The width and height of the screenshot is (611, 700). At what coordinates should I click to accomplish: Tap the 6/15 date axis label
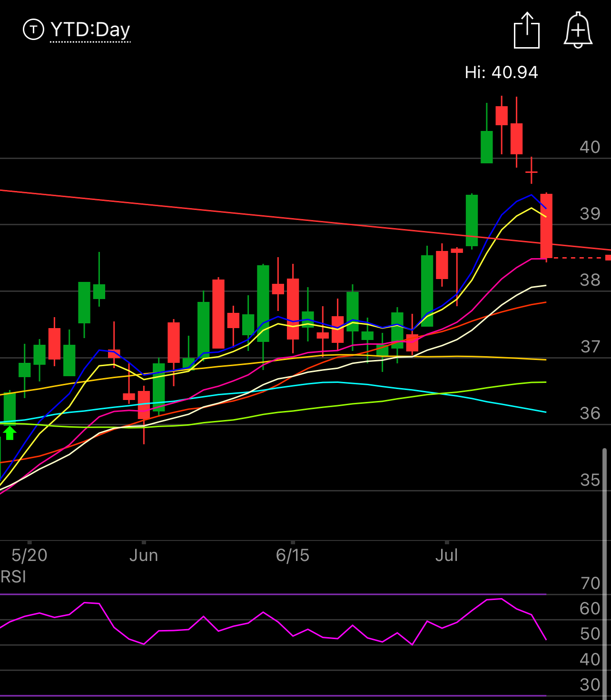pyautogui.click(x=293, y=555)
